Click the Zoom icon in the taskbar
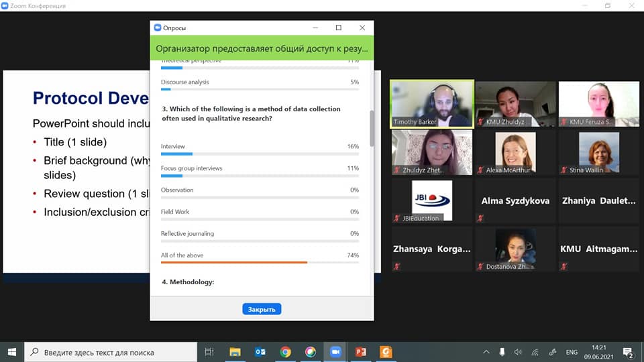The width and height of the screenshot is (644, 362). tap(335, 352)
